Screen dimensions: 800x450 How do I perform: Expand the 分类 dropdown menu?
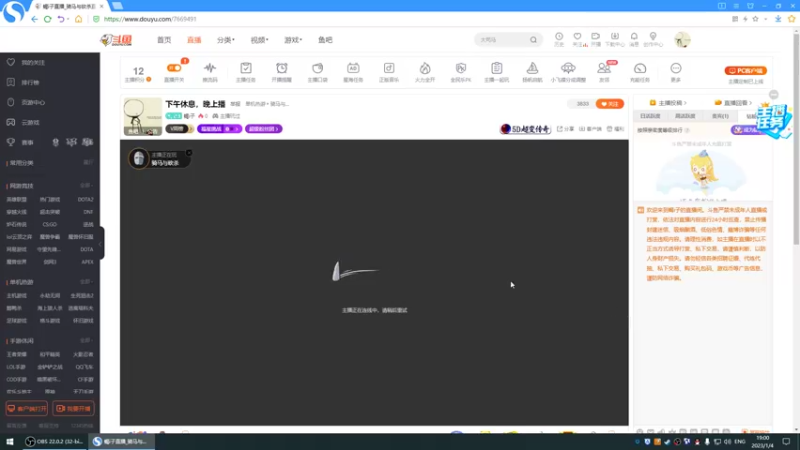click(x=226, y=40)
